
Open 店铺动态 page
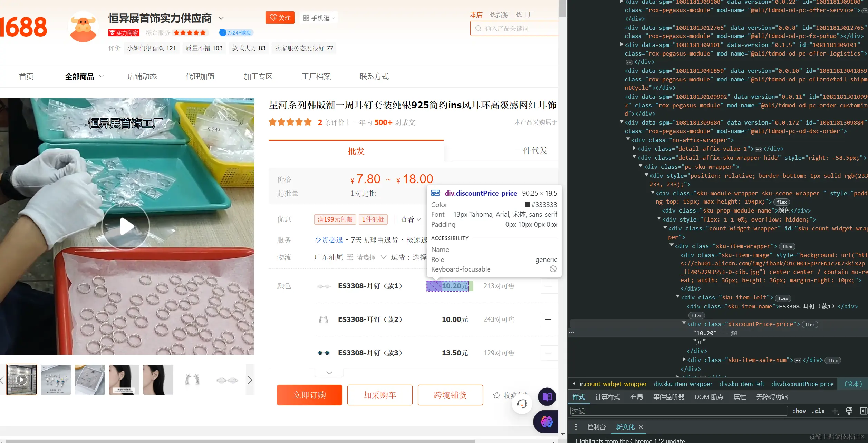142,77
